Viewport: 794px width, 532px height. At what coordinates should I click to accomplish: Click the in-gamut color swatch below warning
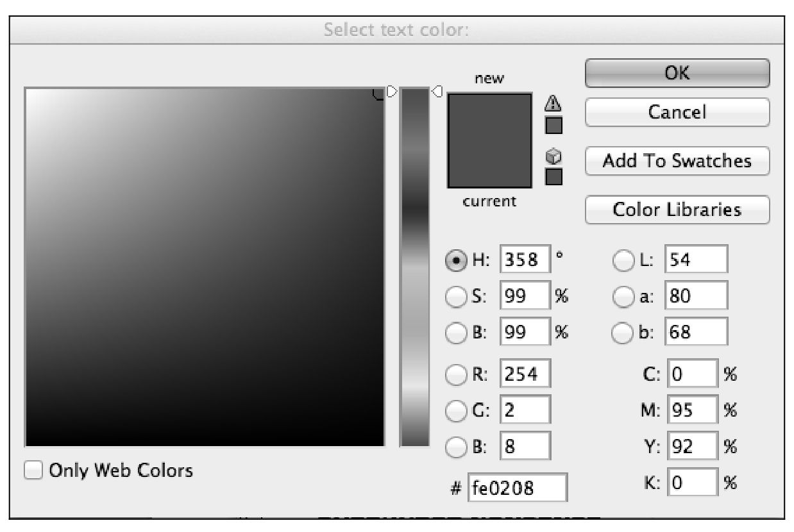pos(553,124)
